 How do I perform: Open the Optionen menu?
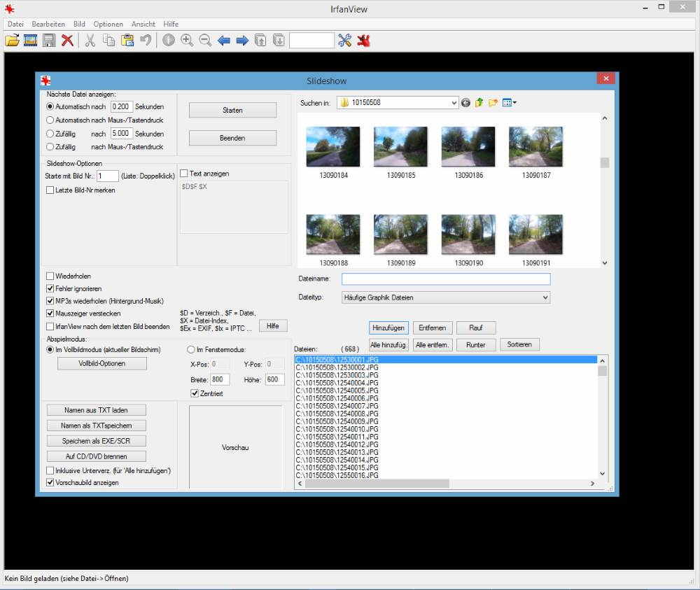(x=108, y=24)
